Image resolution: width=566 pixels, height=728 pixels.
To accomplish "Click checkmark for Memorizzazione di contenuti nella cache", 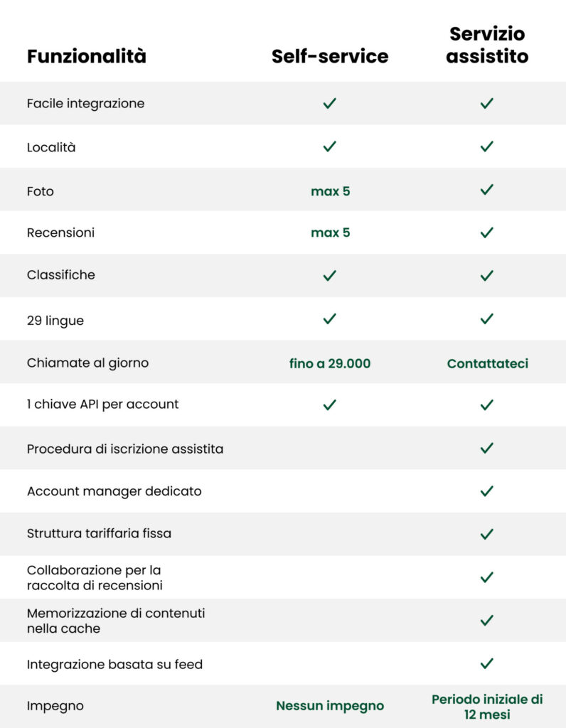I will tap(486, 620).
